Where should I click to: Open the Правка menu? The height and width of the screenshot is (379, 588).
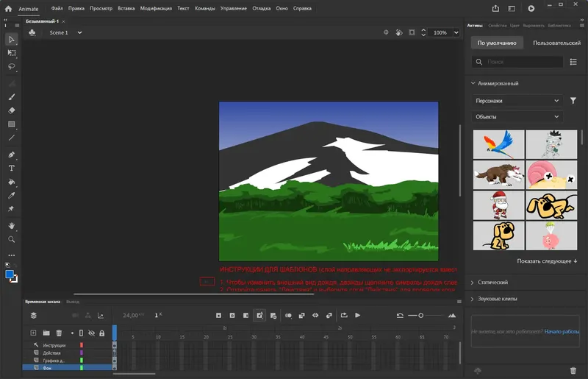pyautogui.click(x=76, y=8)
